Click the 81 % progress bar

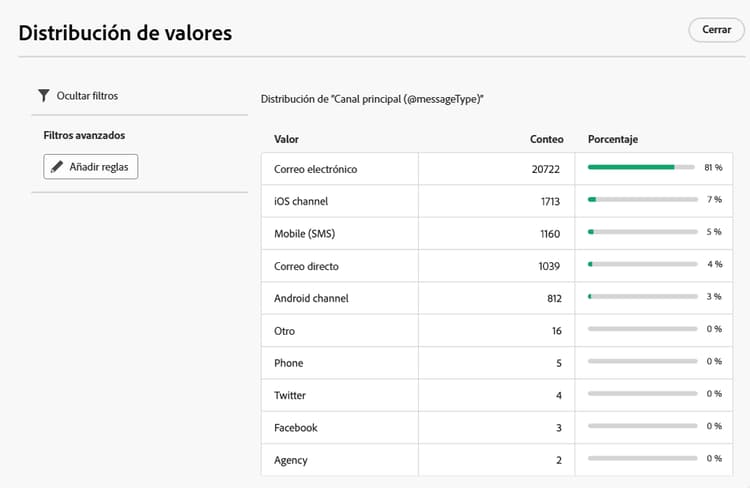642,168
